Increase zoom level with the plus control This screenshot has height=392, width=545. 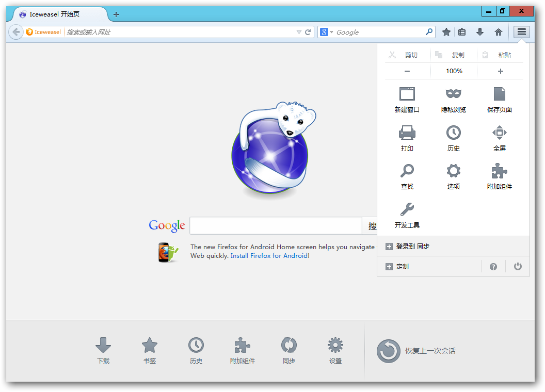click(500, 71)
